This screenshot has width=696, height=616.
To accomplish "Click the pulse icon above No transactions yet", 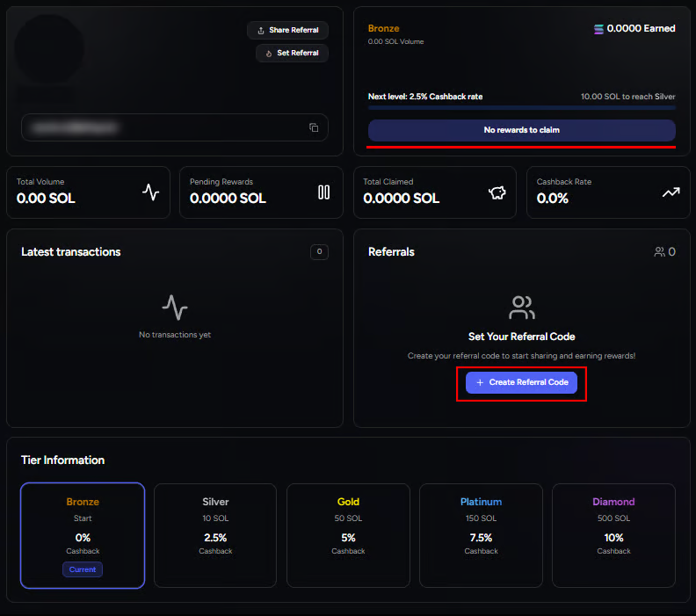I will [x=175, y=307].
